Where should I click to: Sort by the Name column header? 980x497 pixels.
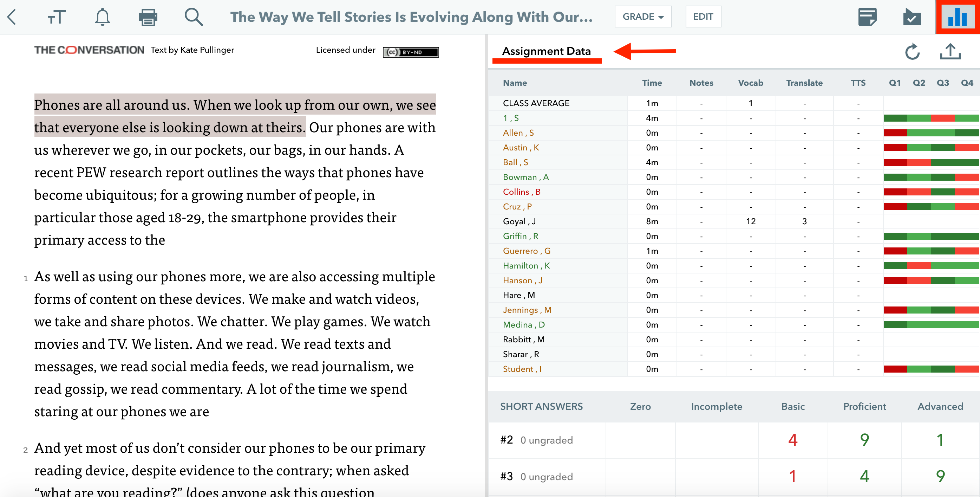[x=515, y=83]
